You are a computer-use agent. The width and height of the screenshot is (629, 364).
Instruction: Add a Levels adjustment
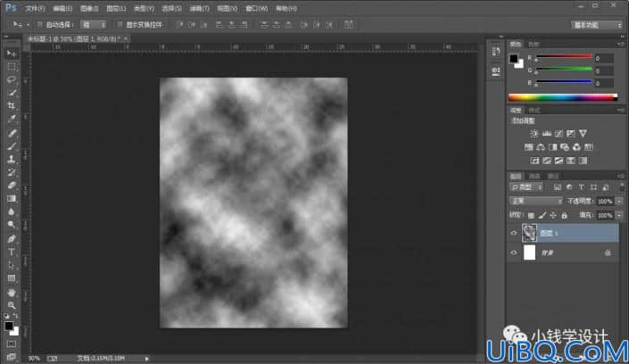point(546,134)
